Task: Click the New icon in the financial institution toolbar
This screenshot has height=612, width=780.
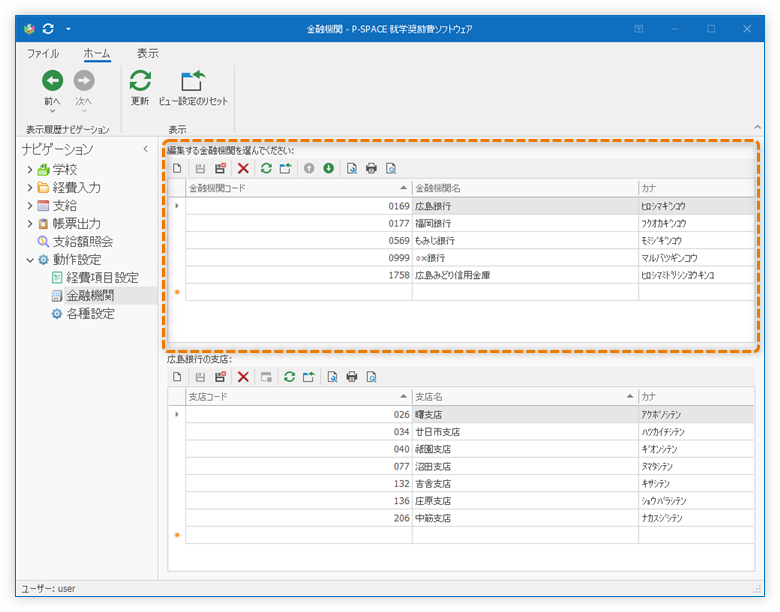Action: click(177, 168)
